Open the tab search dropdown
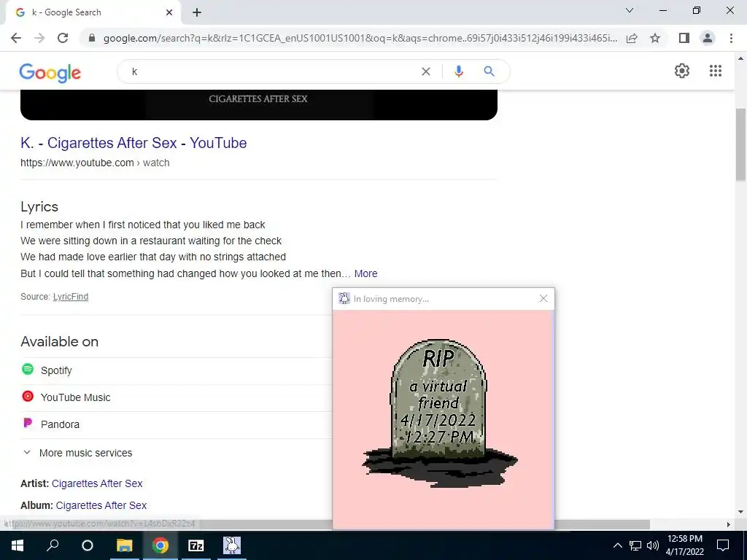Viewport: 747px width, 560px height. click(630, 10)
